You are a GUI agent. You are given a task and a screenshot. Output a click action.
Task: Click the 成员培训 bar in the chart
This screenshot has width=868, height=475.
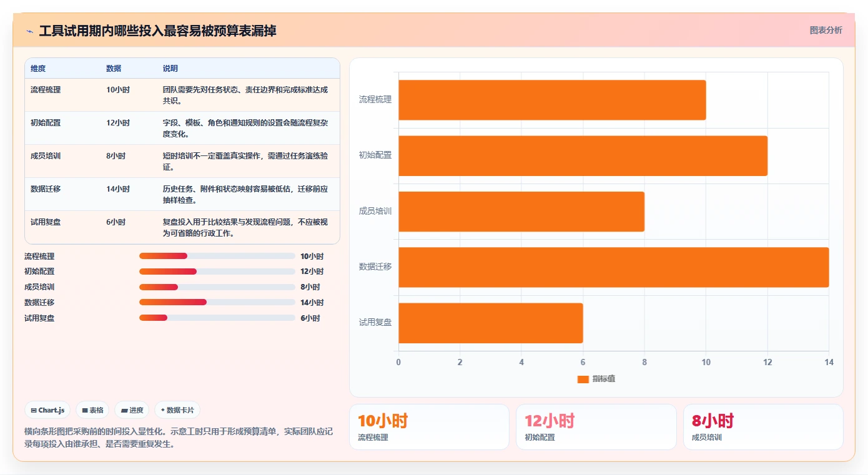[521, 212]
